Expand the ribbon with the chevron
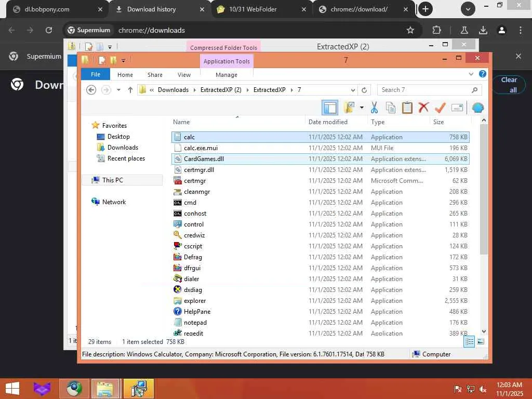Viewport: 532px width, 399px height. tap(471, 74)
